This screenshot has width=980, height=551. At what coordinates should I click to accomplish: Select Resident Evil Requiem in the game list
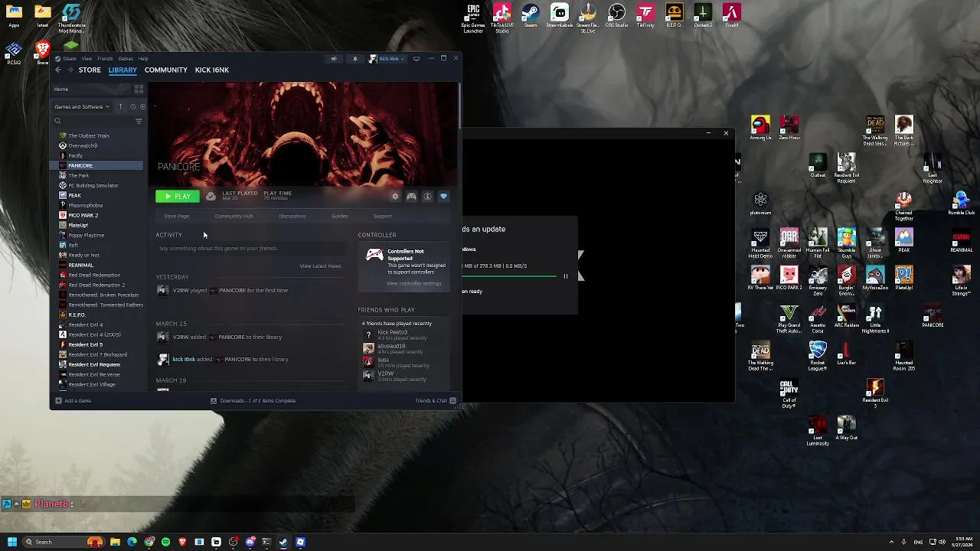pyautogui.click(x=94, y=364)
